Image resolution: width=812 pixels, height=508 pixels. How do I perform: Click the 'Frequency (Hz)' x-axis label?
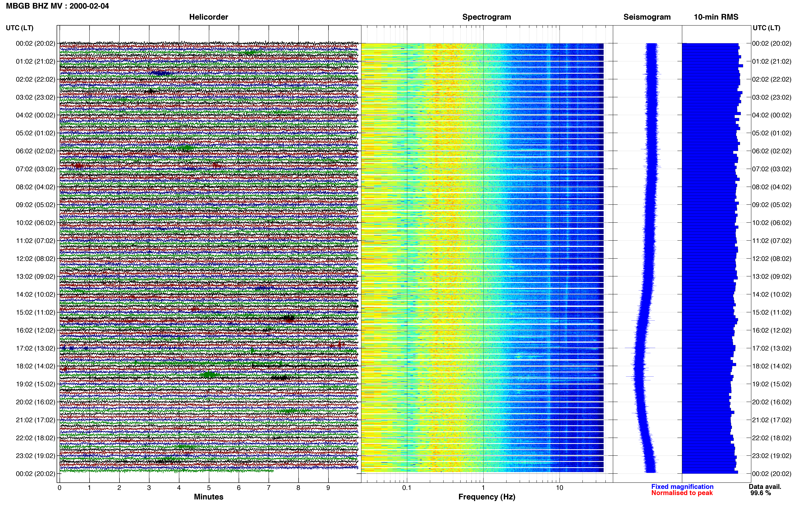coord(487,497)
